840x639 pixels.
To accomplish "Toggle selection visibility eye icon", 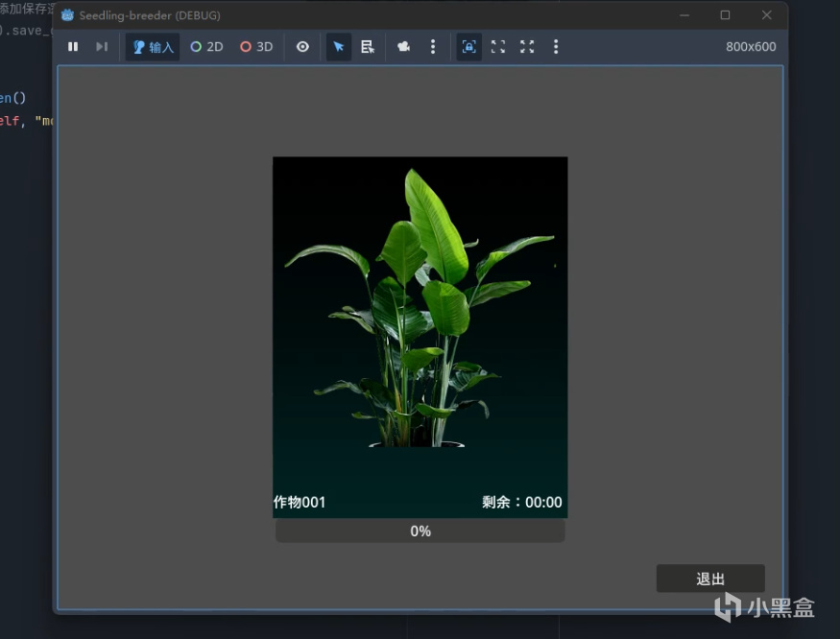I will point(302,47).
